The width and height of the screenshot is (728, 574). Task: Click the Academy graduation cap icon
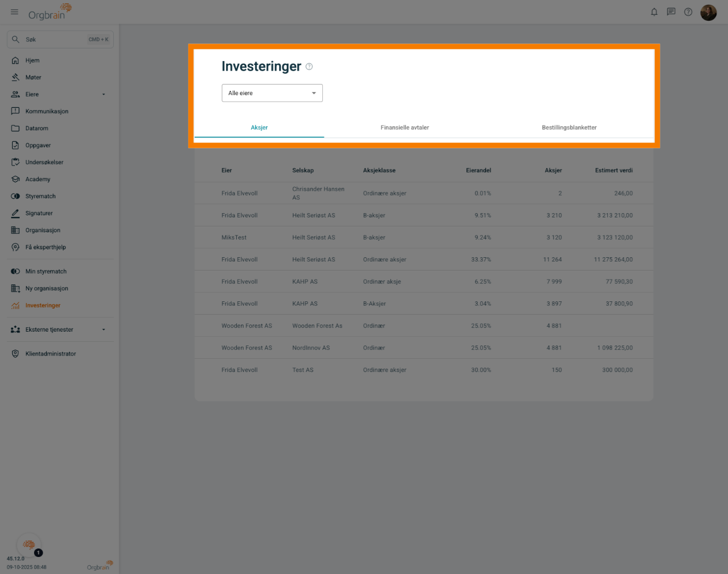click(15, 180)
